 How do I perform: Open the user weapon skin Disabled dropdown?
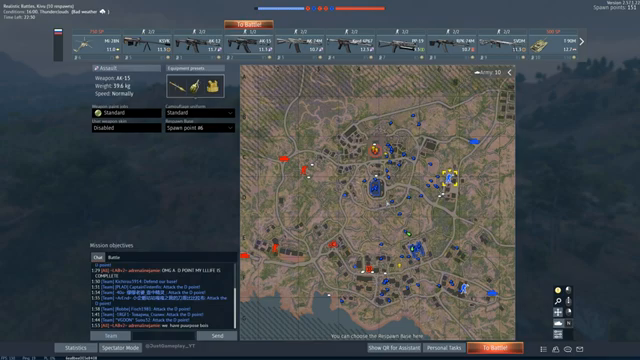tap(127, 128)
